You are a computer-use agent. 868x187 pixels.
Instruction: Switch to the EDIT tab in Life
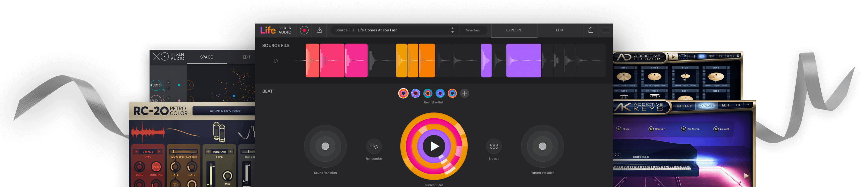[560, 30]
